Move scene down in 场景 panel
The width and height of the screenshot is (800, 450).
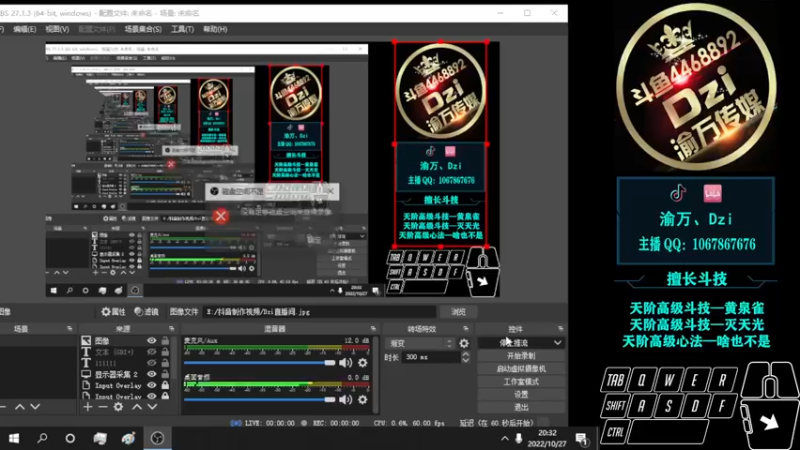pos(35,407)
